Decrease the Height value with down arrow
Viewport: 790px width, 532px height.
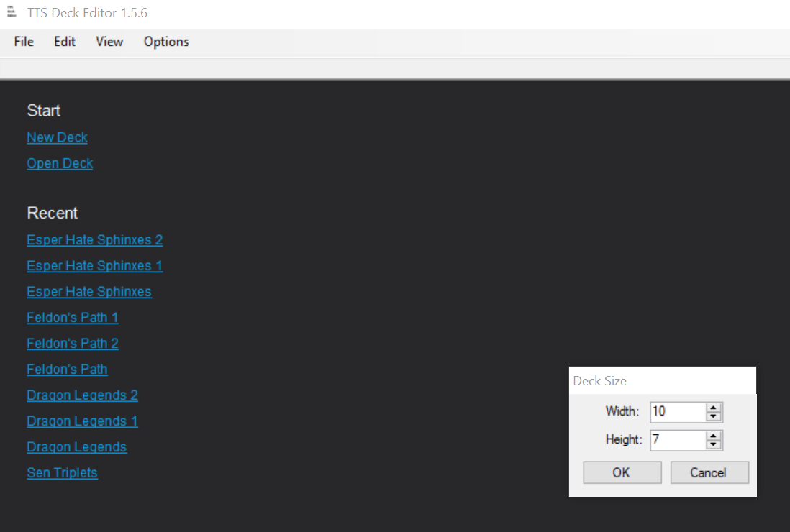pos(714,444)
